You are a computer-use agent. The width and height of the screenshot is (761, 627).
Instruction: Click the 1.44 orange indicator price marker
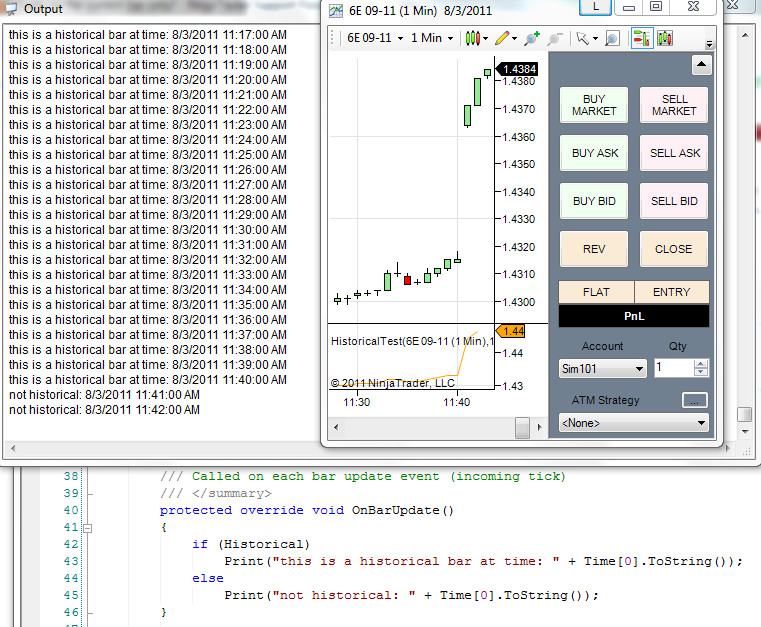(511, 331)
